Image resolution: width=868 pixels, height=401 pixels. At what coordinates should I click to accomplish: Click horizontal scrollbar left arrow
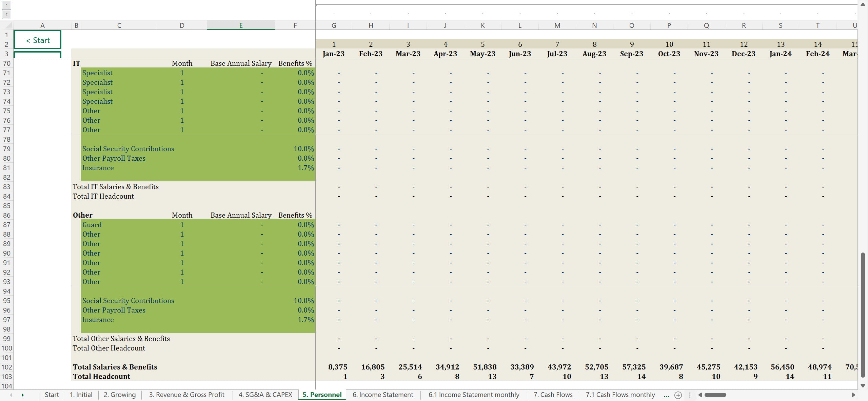click(700, 395)
